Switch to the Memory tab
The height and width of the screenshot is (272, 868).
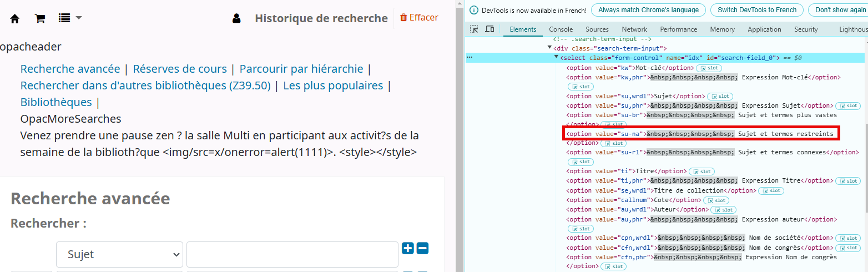(723, 29)
